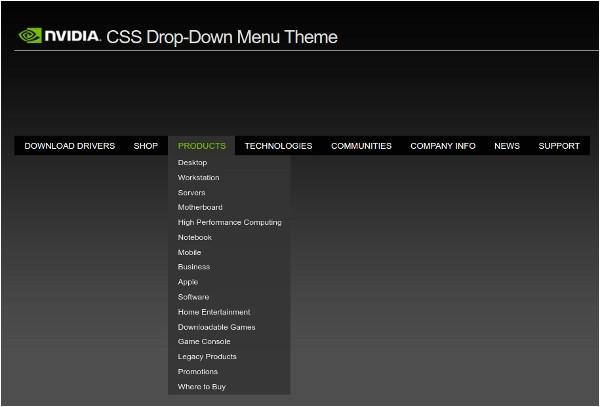
Task: Click the CSS Drop-Down Menu Theme title
Action: click(222, 37)
